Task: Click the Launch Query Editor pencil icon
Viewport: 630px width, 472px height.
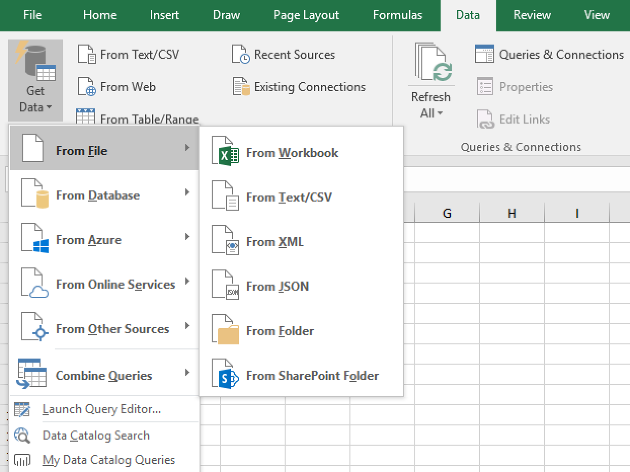Action: tap(22, 409)
